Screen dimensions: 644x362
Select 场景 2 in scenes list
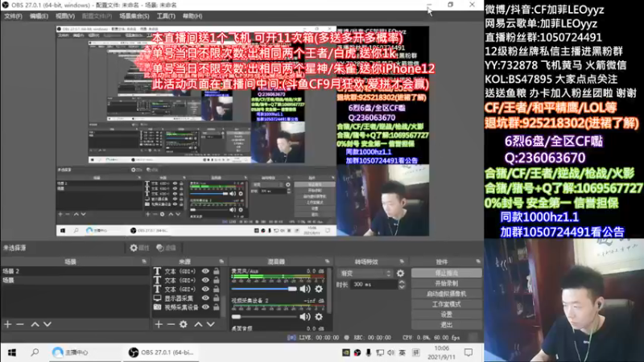75,271
